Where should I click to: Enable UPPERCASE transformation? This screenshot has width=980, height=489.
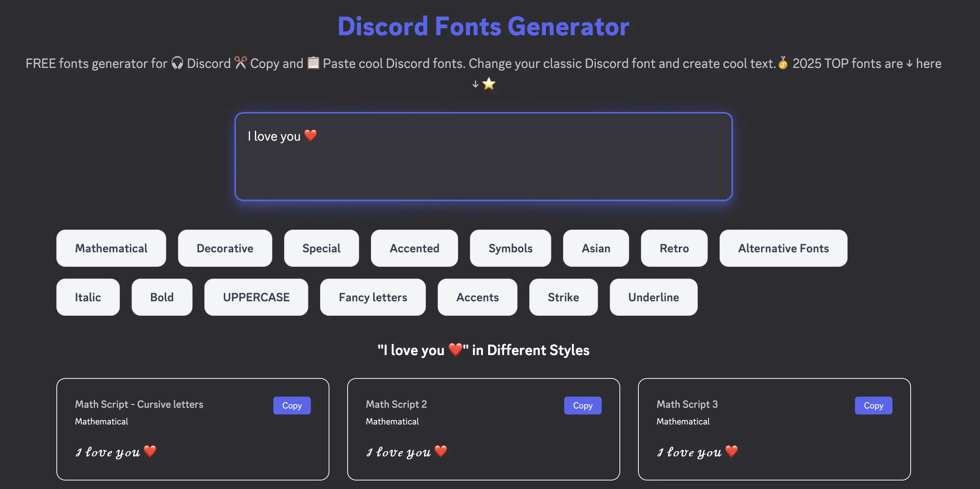(256, 297)
